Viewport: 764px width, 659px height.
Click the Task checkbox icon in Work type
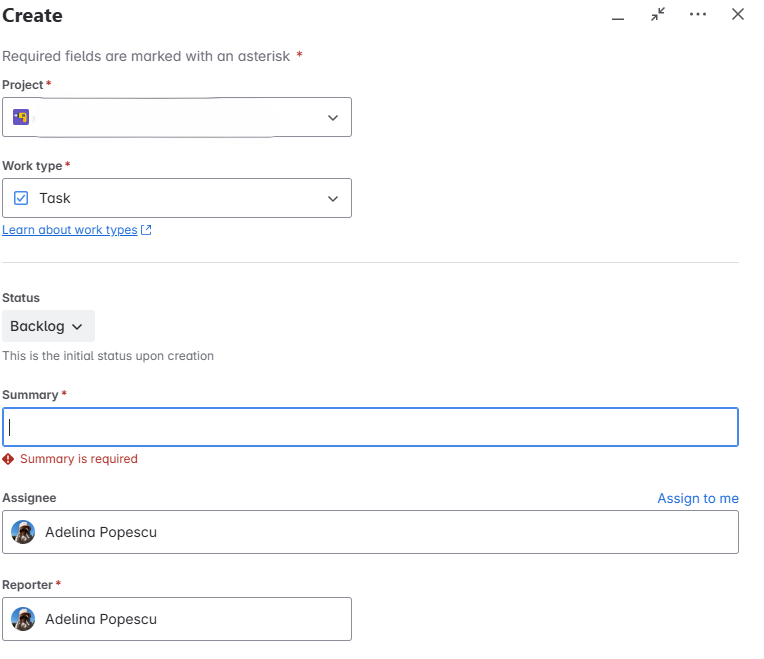point(21,198)
